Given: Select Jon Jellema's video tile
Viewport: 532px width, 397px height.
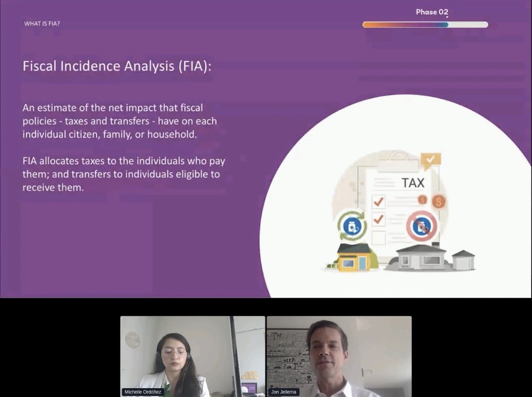Looking at the screenshot, I should coord(339,356).
